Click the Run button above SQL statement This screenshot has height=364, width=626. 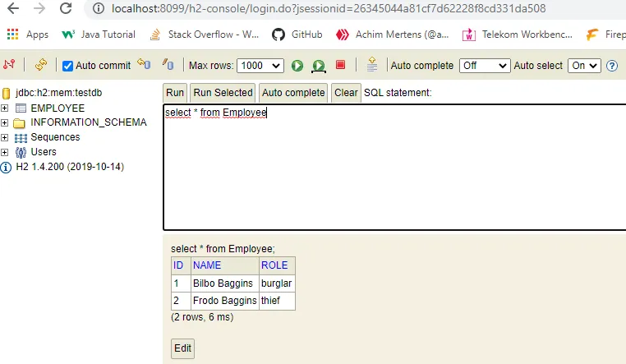(x=175, y=93)
